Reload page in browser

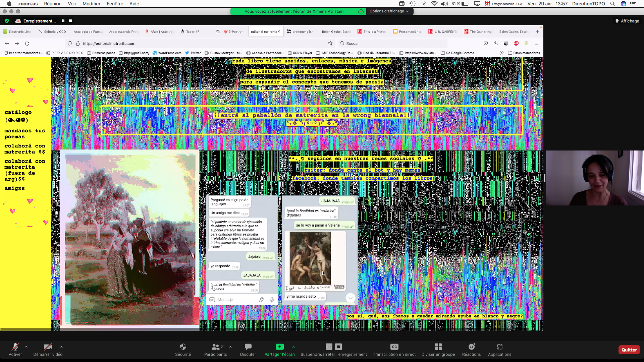tap(27, 43)
